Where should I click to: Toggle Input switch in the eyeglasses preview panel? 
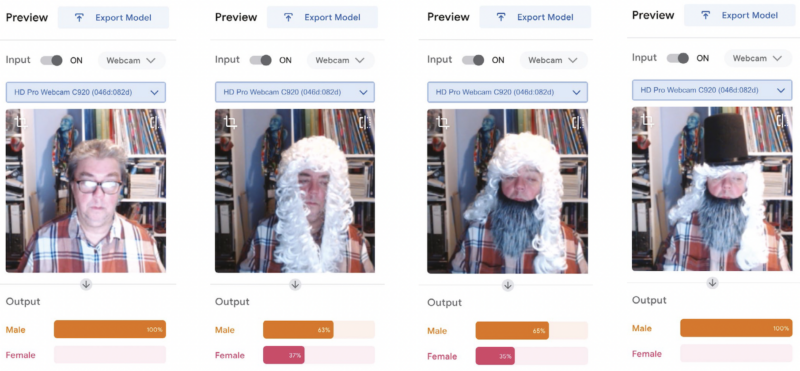[x=52, y=60]
